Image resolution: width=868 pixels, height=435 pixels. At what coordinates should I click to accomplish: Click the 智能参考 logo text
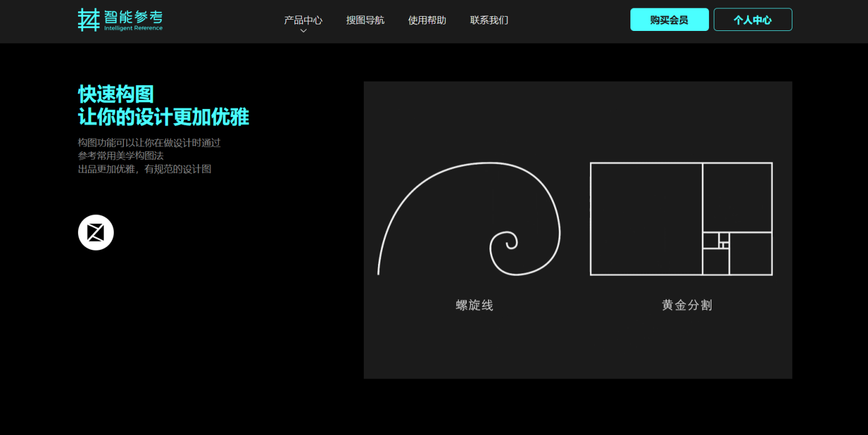point(133,17)
